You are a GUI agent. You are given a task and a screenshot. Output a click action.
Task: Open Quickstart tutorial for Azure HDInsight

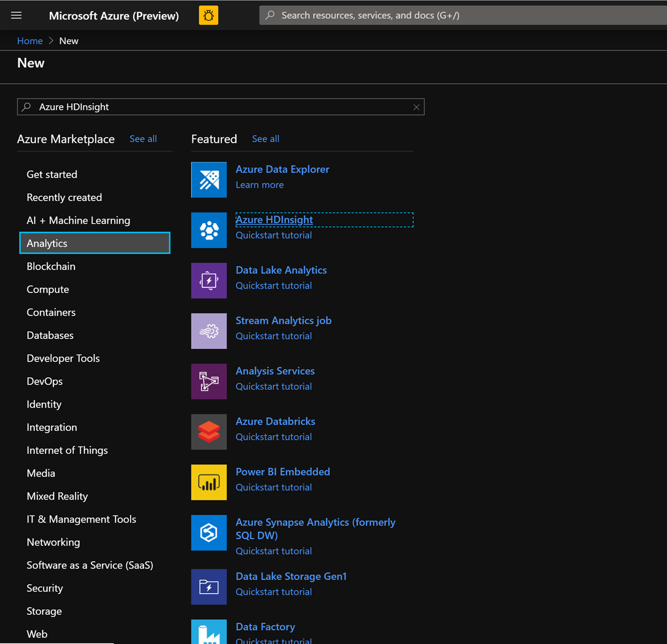(274, 235)
